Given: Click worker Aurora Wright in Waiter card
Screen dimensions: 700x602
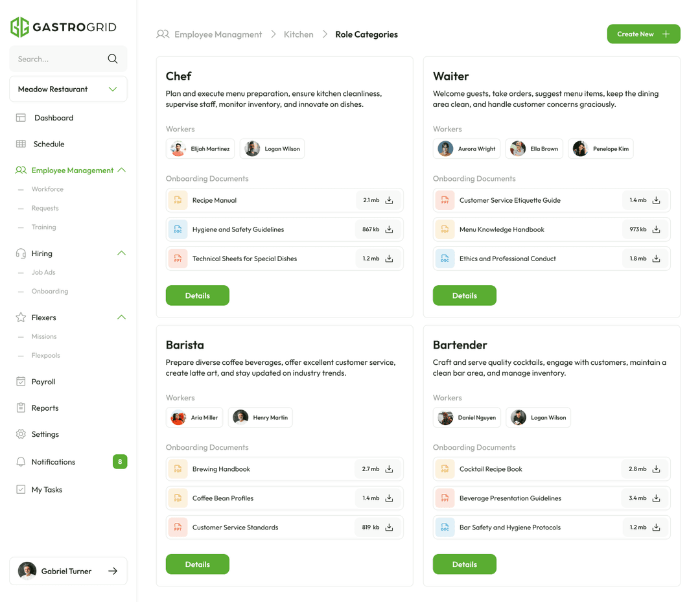Looking at the screenshot, I should pyautogui.click(x=466, y=148).
